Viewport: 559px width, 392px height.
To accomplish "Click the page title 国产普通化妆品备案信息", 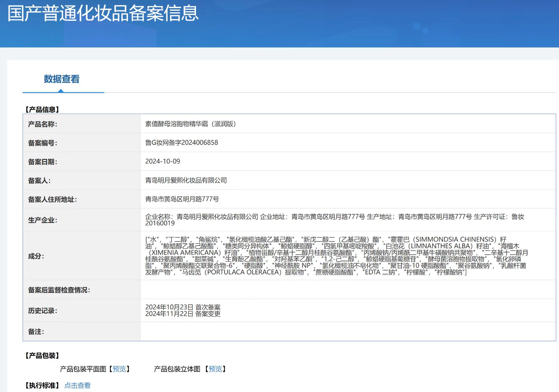I will 103,13.
